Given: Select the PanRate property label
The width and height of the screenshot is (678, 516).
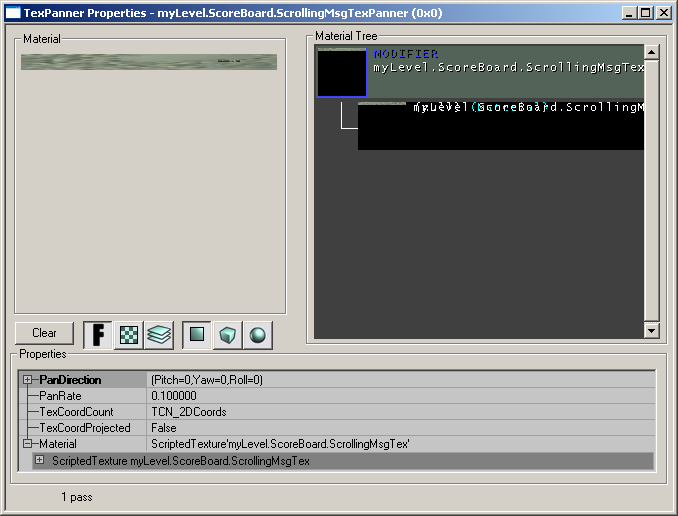Looking at the screenshot, I should pyautogui.click(x=60, y=396).
